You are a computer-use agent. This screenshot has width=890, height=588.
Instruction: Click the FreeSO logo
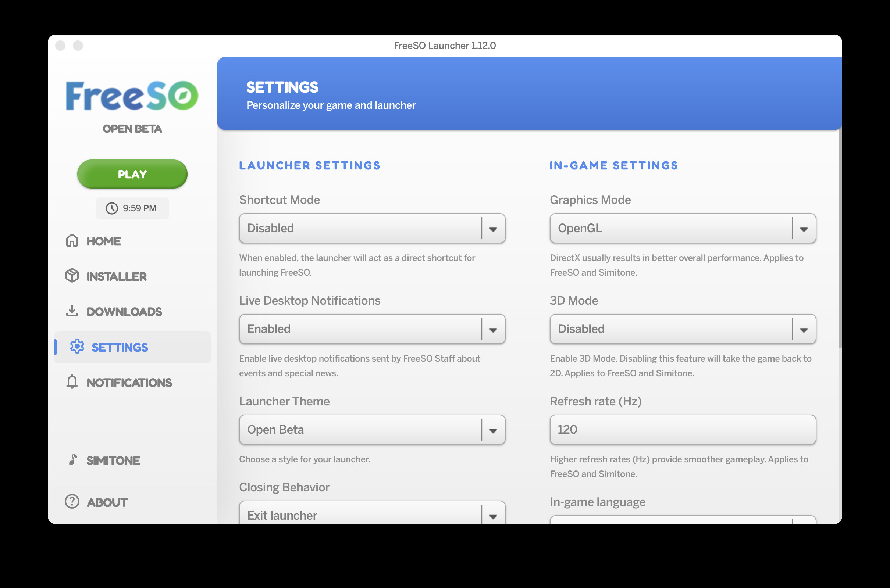[132, 96]
